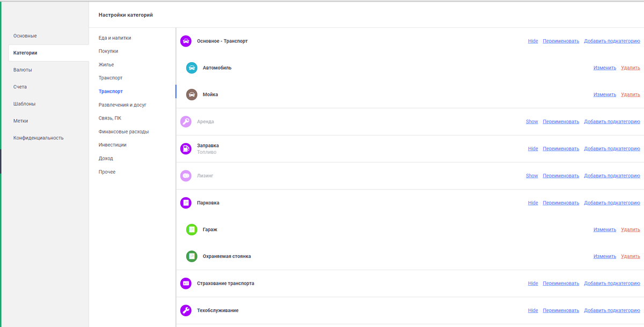
Task: Rename the Заправка category
Action: click(561, 148)
